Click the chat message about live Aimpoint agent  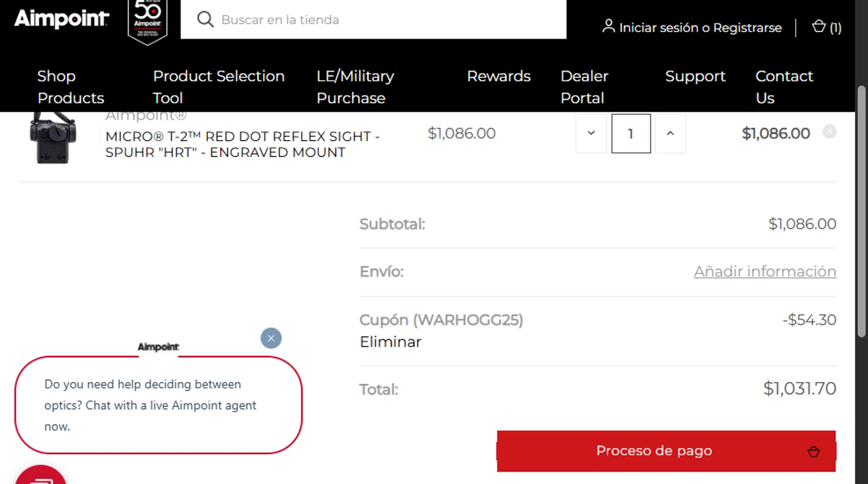point(150,405)
